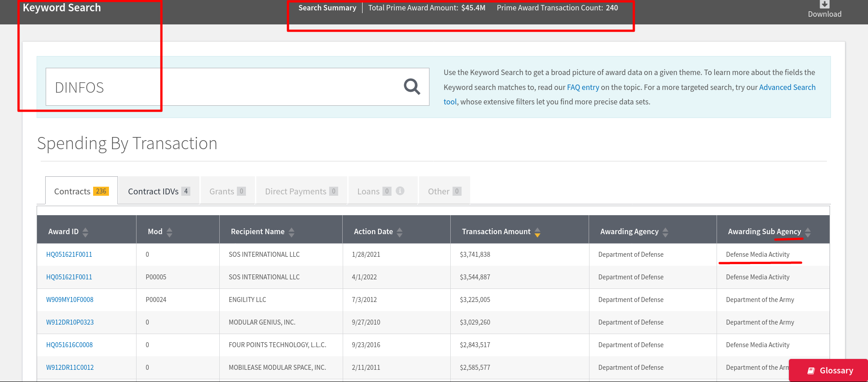Click the $2,585,577 transaction amount

[475, 368]
